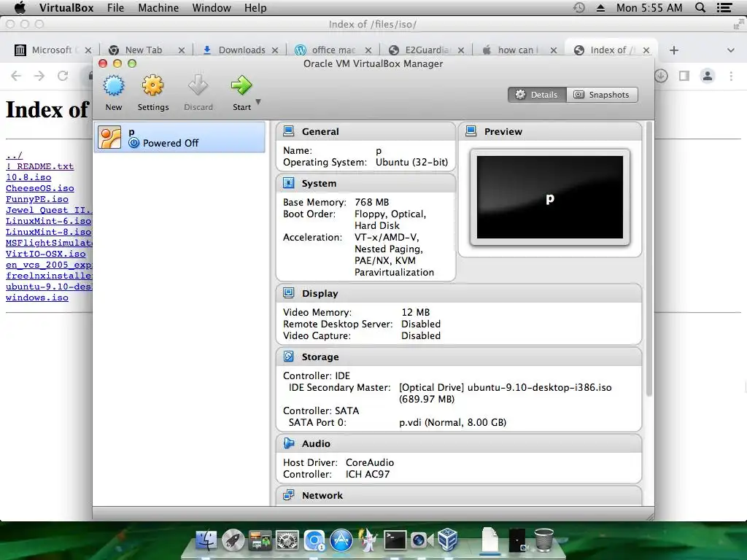Click the 12 MB video memory value
The image size is (747, 560).
(415, 312)
